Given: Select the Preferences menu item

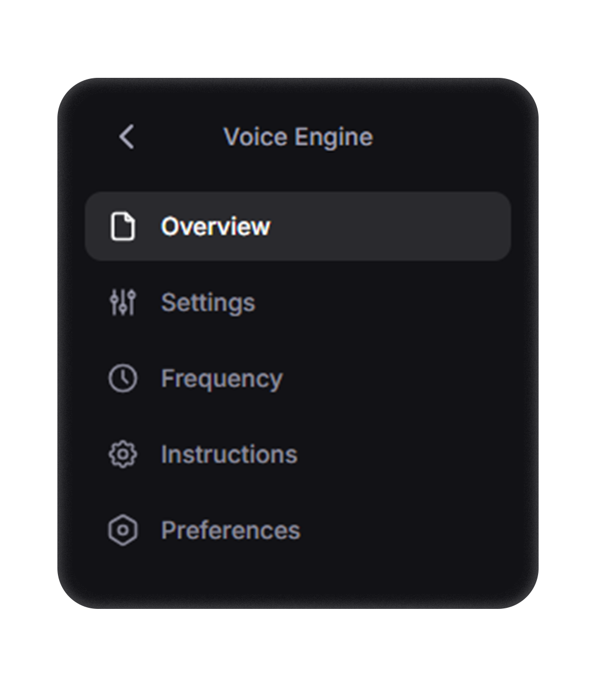Looking at the screenshot, I should point(230,531).
